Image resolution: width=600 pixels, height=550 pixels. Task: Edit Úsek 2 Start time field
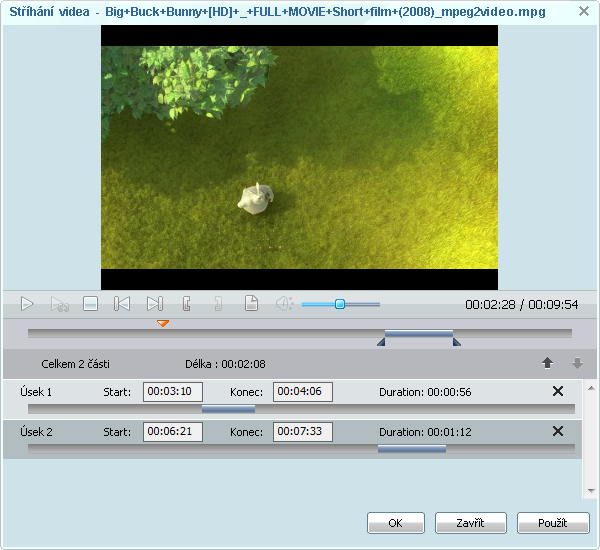(x=173, y=432)
